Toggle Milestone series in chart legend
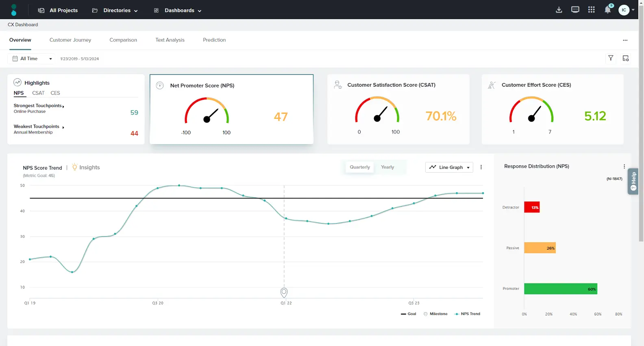Screen dimensions: 644x346 pos(435,314)
